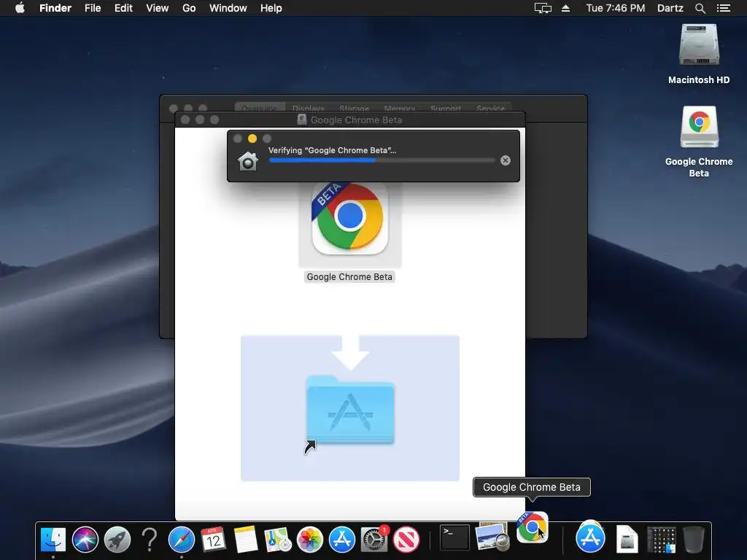Click the Tue 7:46 PM clock
The height and width of the screenshot is (560, 747).
tap(616, 8)
